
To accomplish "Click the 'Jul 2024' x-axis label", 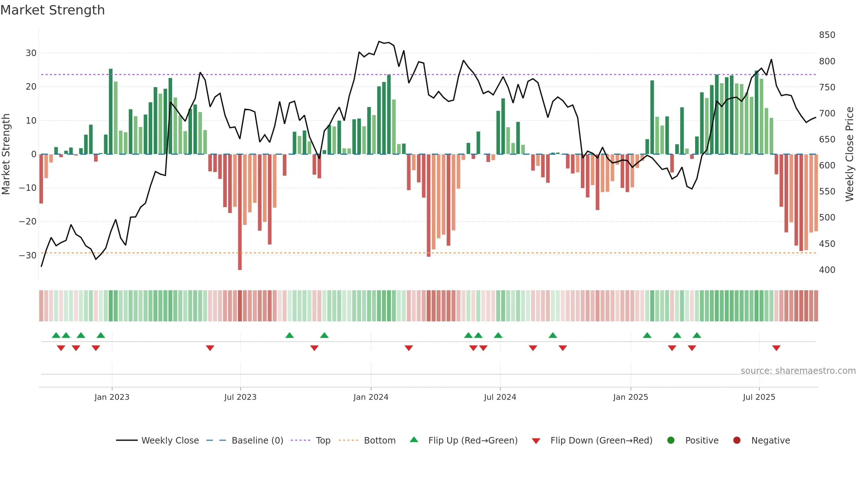I will click(500, 397).
